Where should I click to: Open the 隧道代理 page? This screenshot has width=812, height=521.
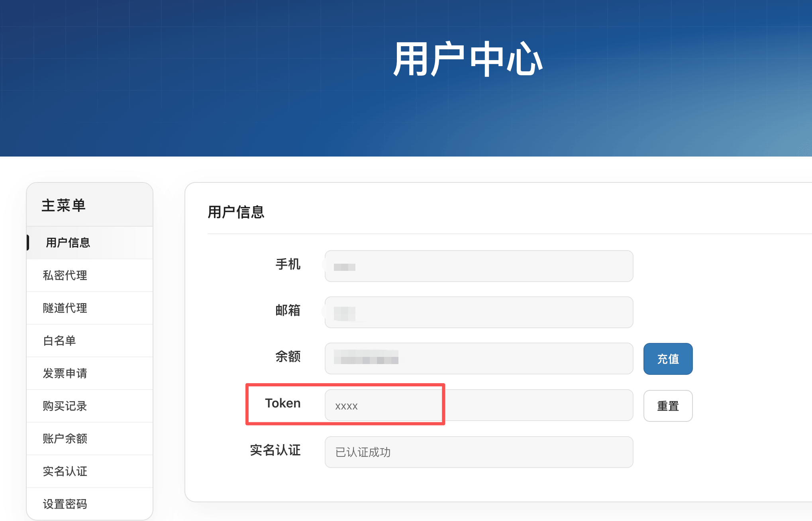pyautogui.click(x=65, y=308)
